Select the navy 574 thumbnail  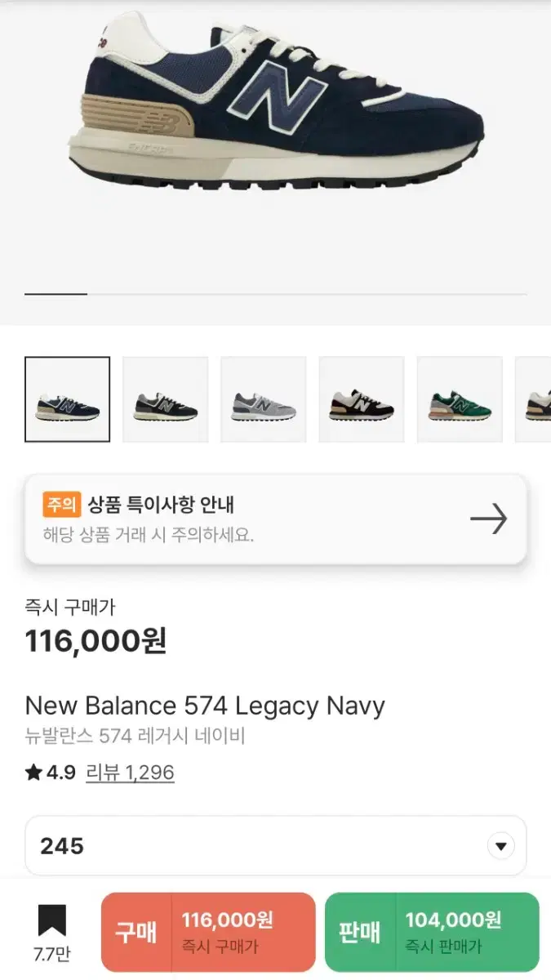67,399
